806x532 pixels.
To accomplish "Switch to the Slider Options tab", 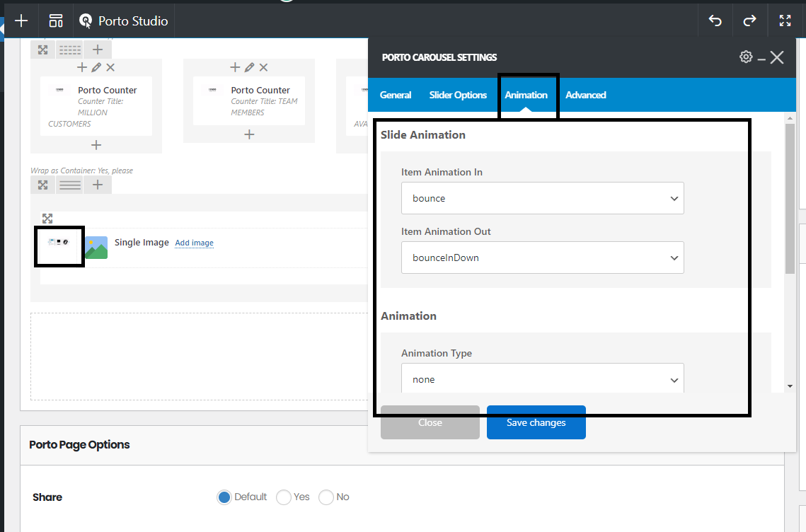I will point(458,95).
